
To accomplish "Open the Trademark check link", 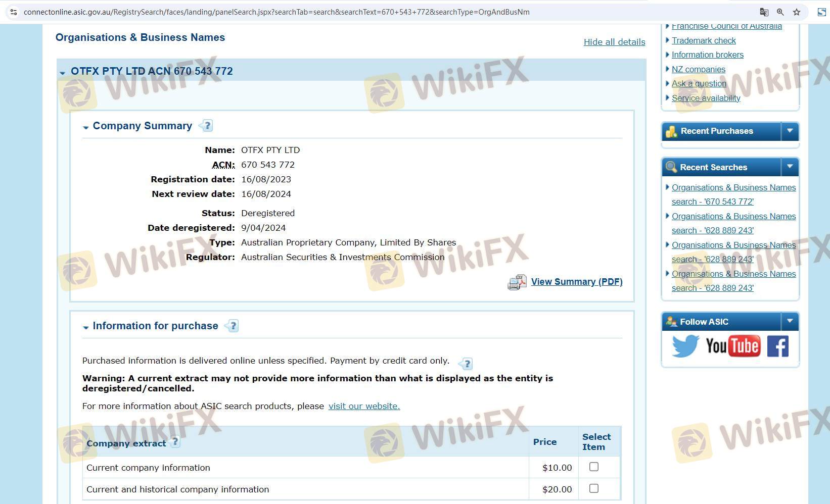I will (704, 40).
